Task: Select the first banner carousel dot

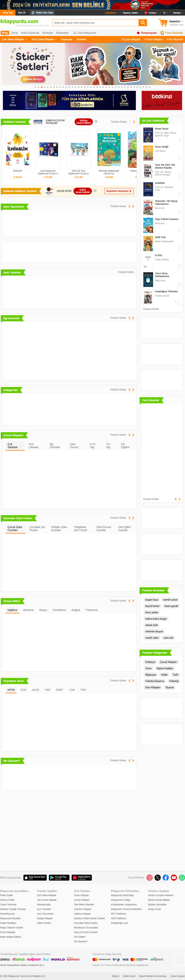Action: [x=35, y=87]
